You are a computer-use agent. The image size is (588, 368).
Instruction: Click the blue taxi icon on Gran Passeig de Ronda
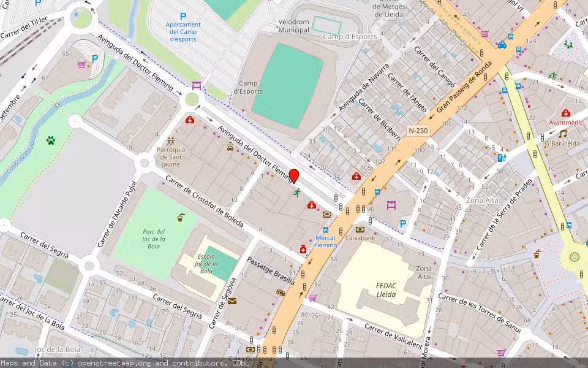pos(502,45)
